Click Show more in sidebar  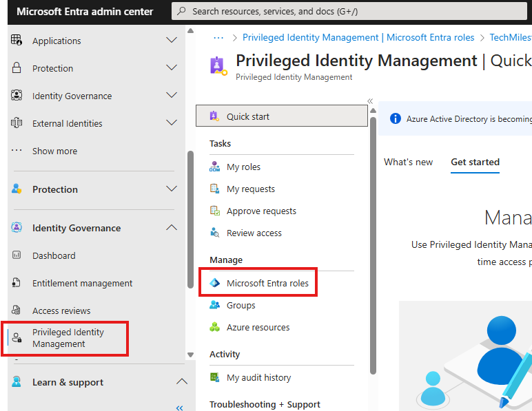(x=54, y=151)
